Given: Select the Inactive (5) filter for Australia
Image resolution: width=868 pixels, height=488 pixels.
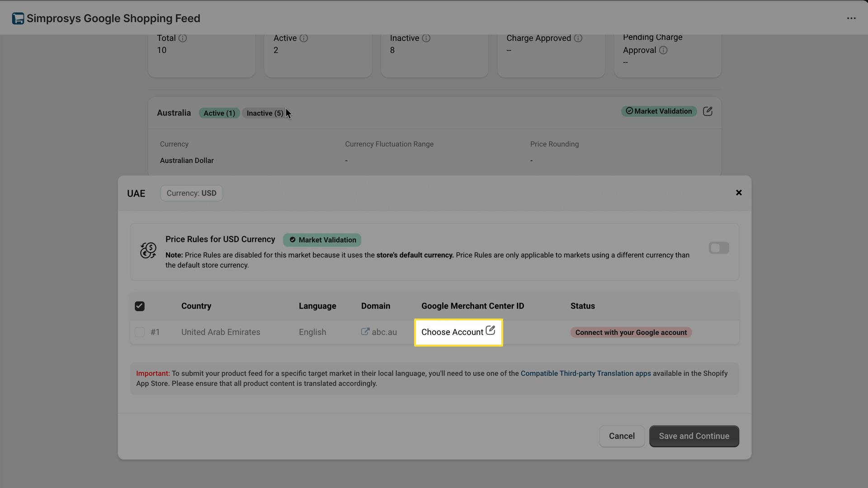Looking at the screenshot, I should tap(264, 113).
